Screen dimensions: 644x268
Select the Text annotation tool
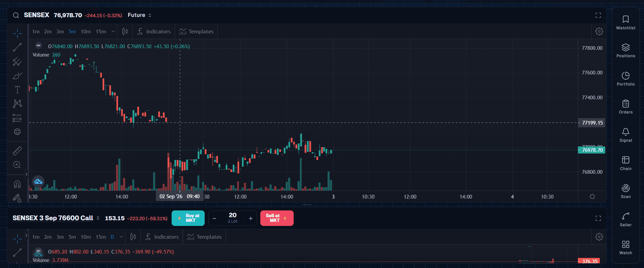tap(17, 90)
